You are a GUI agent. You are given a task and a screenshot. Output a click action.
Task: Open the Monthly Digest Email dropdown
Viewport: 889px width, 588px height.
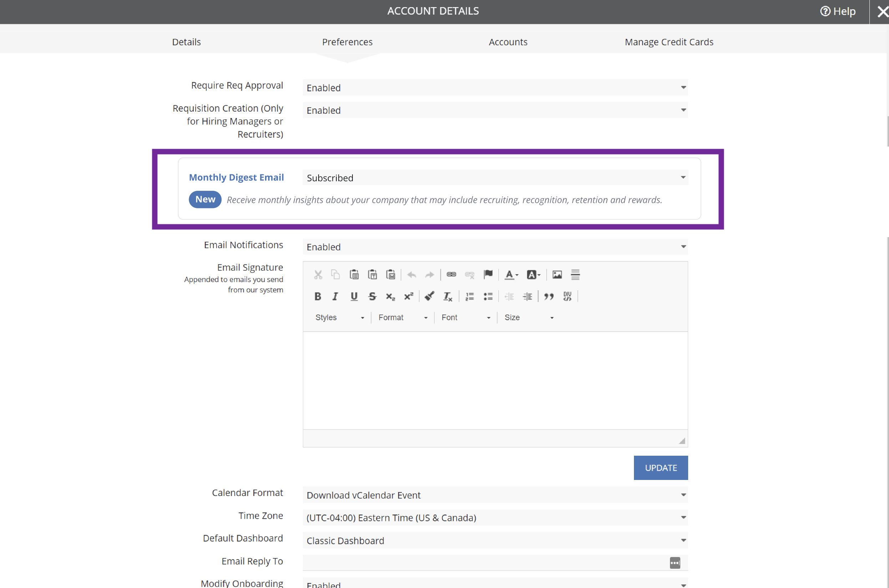pos(495,178)
